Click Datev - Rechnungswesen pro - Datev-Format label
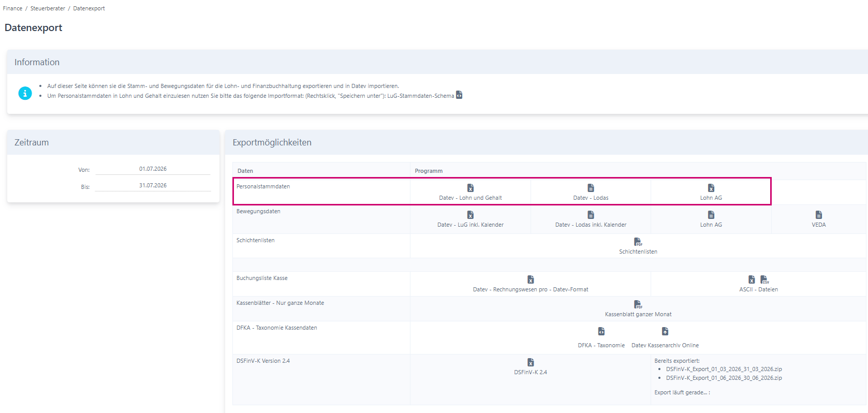 (531, 289)
